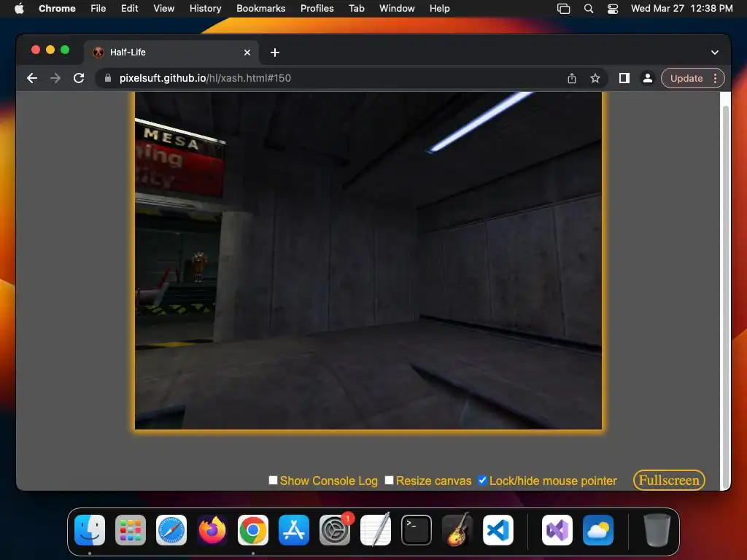Uncheck Lock/hide mouse pointer
Screen dimensions: 747x560
tap(483, 480)
